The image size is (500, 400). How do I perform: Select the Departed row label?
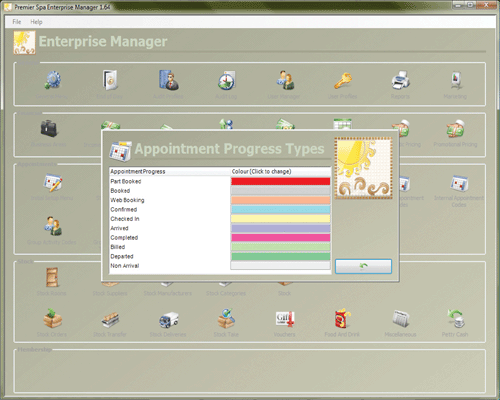point(122,256)
